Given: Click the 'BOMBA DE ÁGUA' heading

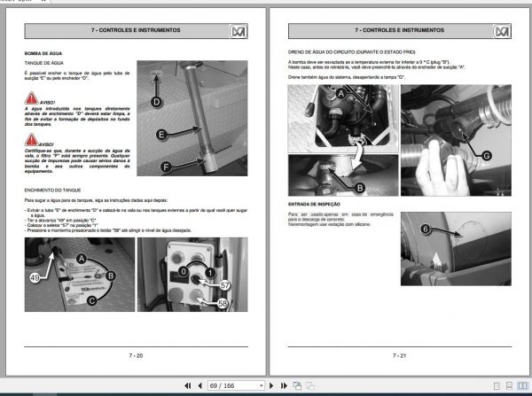Looking at the screenshot, I should click(43, 53).
